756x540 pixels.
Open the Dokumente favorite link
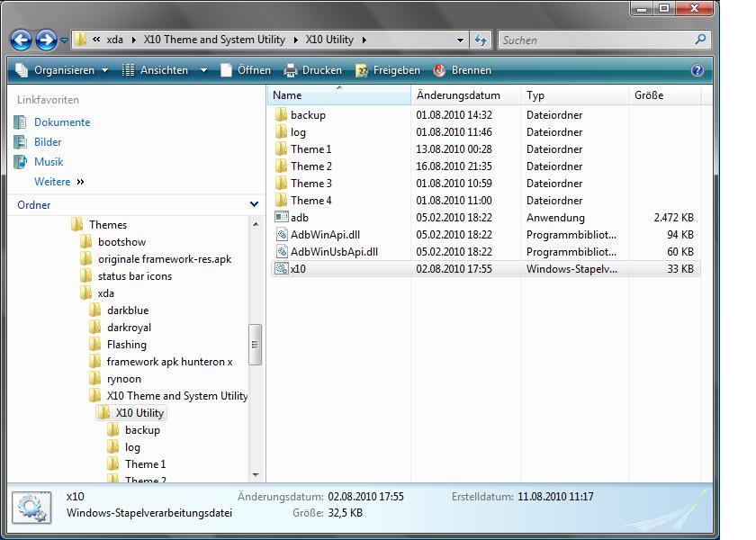pos(62,122)
